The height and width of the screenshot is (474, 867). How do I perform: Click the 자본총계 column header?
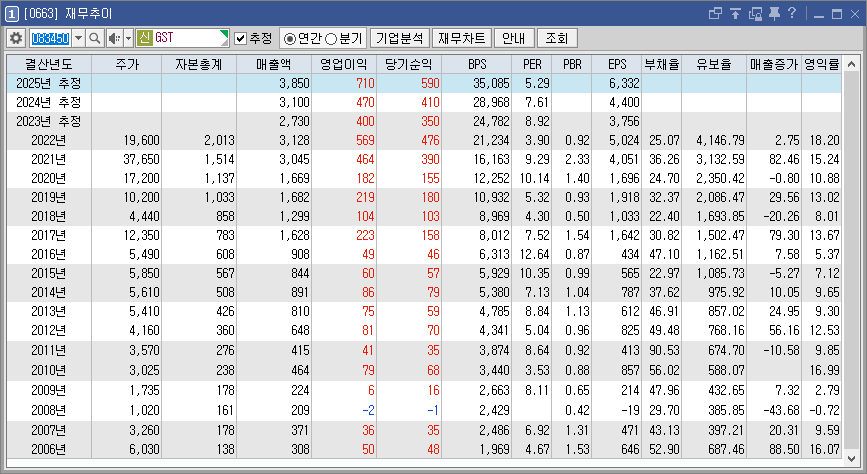tap(199, 64)
